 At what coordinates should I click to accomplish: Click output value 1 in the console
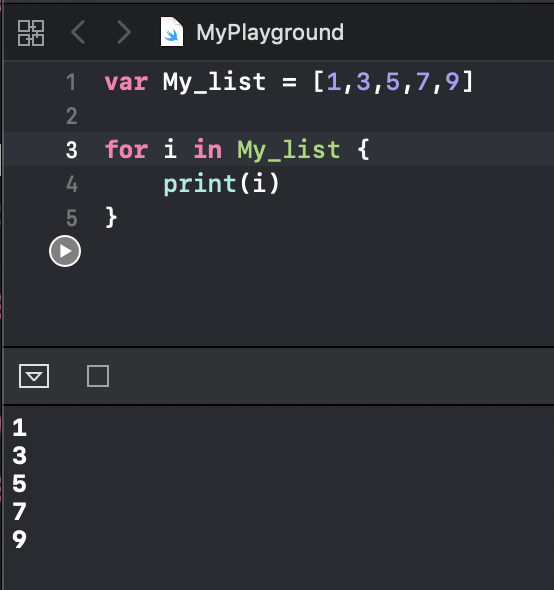pos(19,427)
